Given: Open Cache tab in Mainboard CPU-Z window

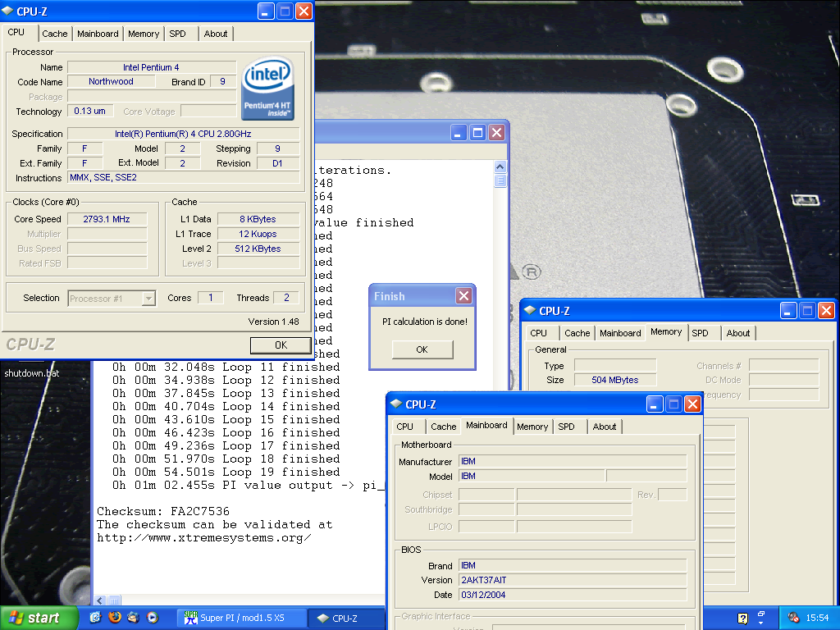Looking at the screenshot, I should tap(444, 427).
